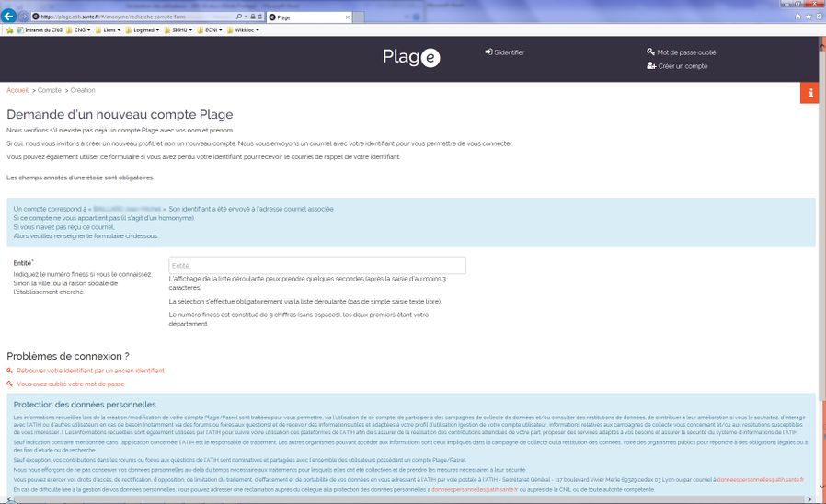Viewport: 826px width, 504px height.
Task: Open the address bar search dropdown arrow
Action: (246, 17)
